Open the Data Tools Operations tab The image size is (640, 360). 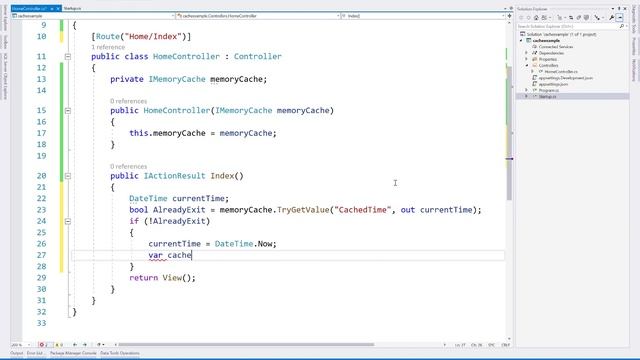[x=120, y=353]
